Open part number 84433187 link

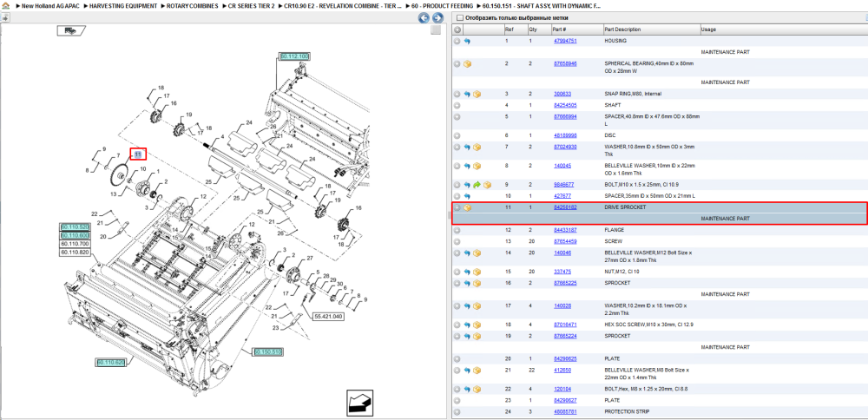point(565,230)
